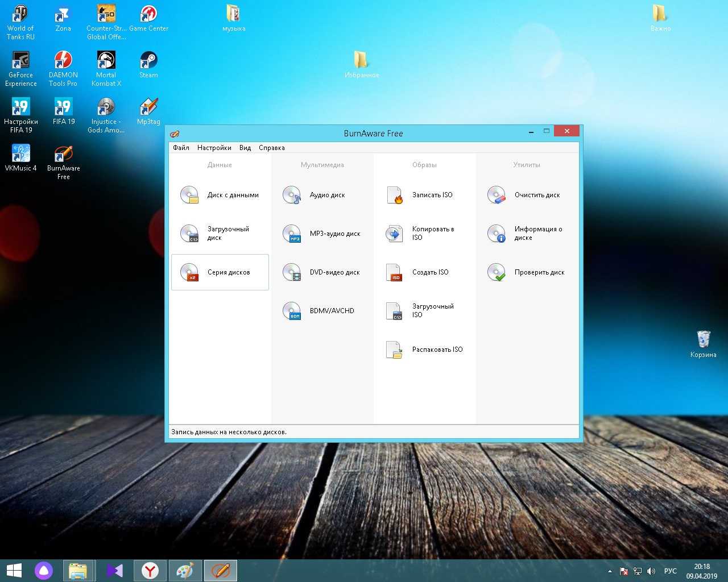Select the VKMusic 4 desktop icon

(x=20, y=159)
